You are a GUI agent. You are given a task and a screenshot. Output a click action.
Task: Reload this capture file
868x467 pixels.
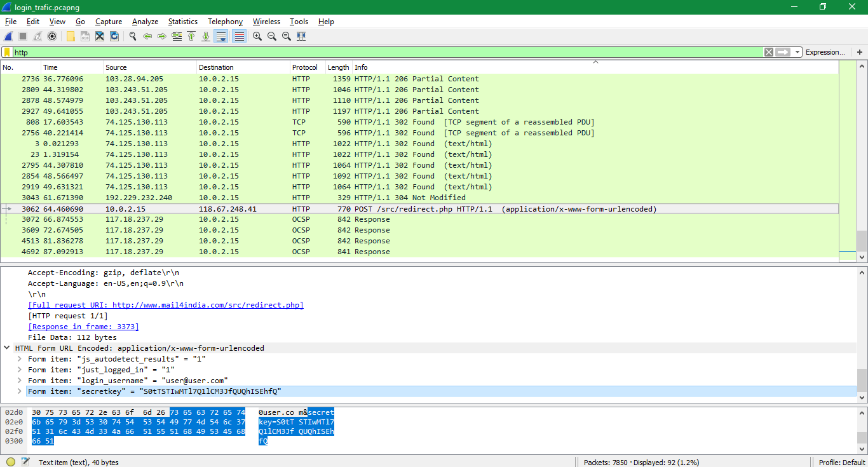coord(114,36)
